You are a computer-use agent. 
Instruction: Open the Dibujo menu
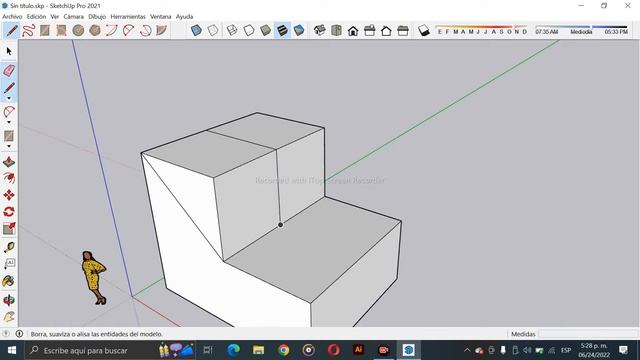pos(97,17)
